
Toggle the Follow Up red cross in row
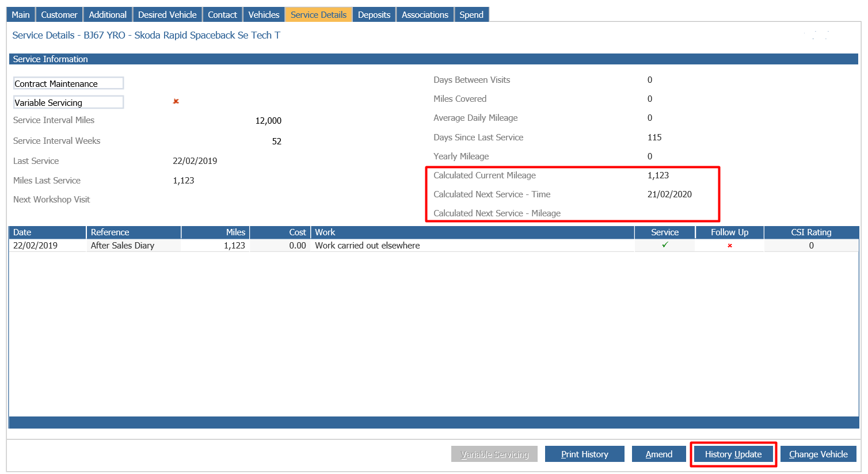(x=730, y=246)
